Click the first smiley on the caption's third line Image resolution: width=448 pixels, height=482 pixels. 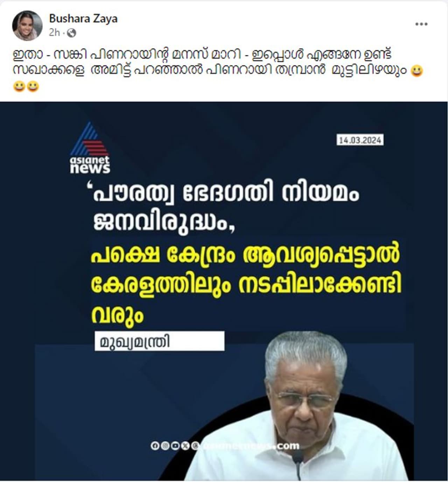click(19, 86)
